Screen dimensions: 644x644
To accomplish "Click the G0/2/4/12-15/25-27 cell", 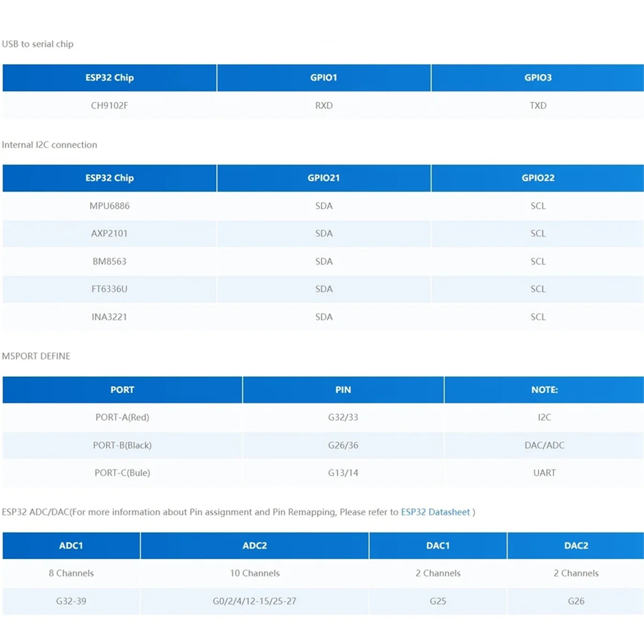I will coord(255,601).
